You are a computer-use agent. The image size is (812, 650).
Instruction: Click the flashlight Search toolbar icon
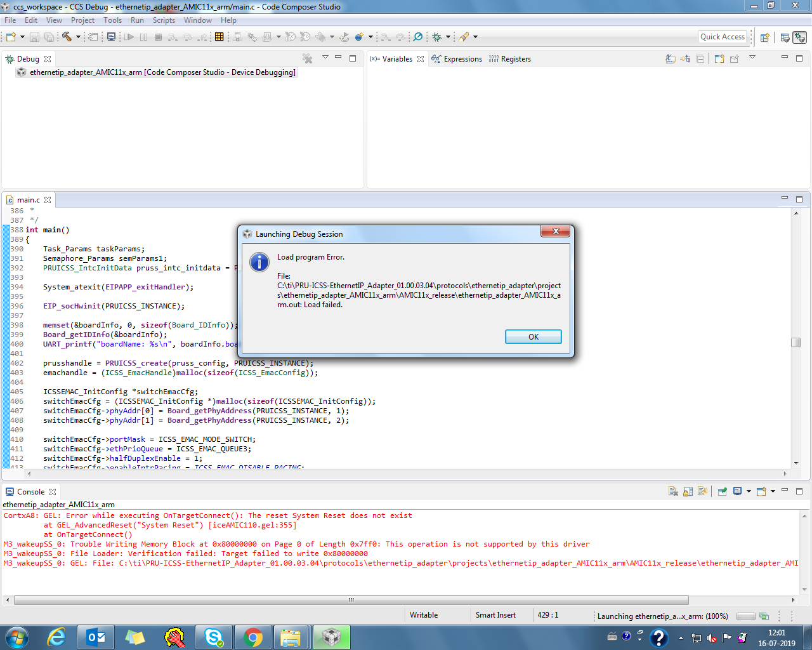click(464, 37)
